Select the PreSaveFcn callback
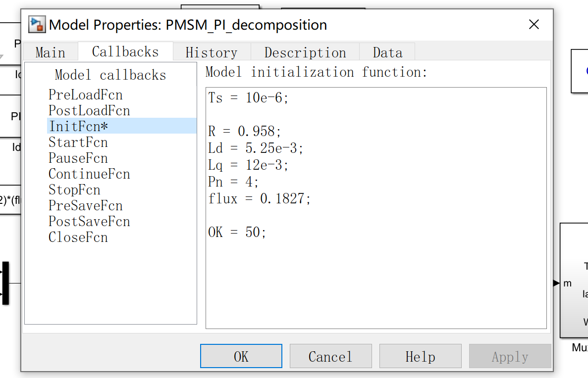Screen dimensions: 588x378 [x=85, y=205]
